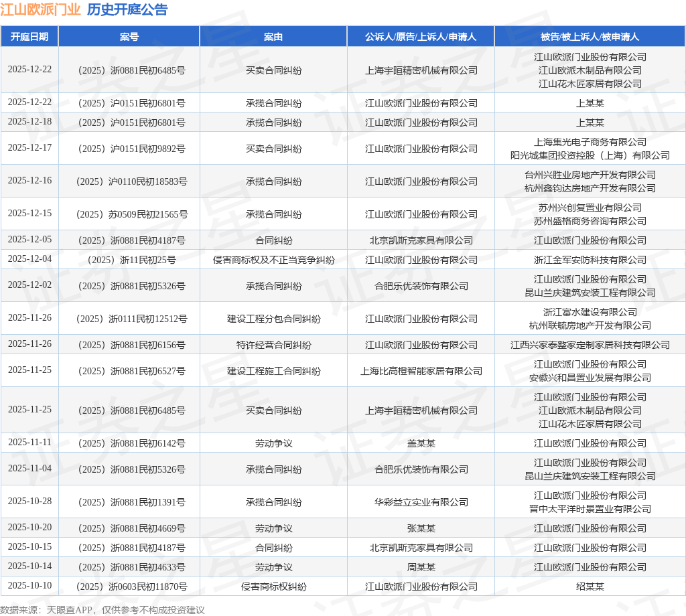The height and width of the screenshot is (616, 686).
Task: Select date cell 2025-10-10
Action: 29,586
